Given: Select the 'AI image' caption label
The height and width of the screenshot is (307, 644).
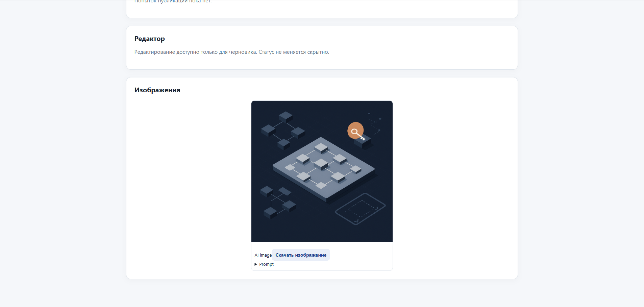Looking at the screenshot, I should (x=263, y=255).
